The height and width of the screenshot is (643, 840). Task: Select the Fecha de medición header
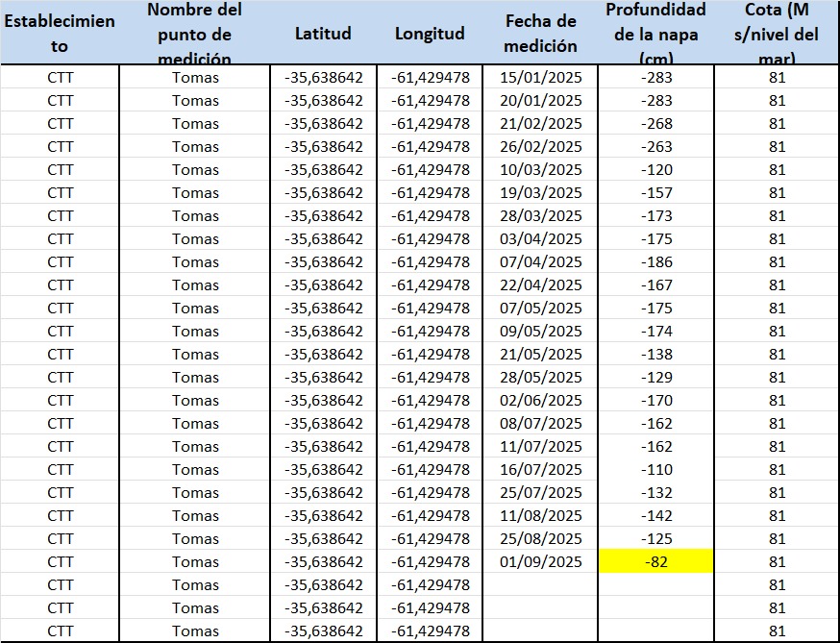[x=540, y=34]
